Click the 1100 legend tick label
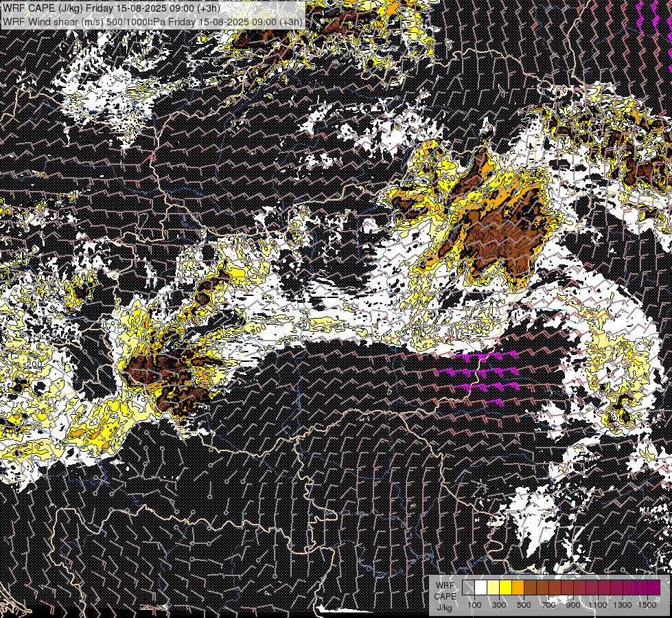The height and width of the screenshot is (618, 672). coord(597,605)
